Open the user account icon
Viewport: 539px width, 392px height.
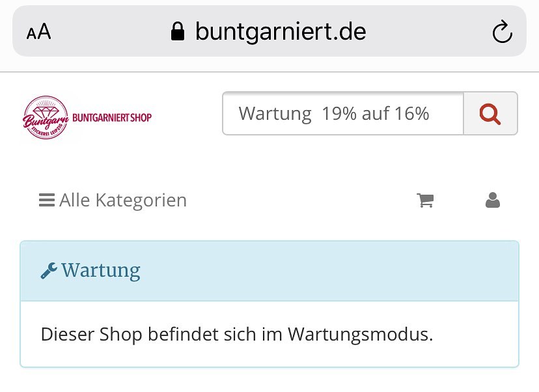coord(493,201)
